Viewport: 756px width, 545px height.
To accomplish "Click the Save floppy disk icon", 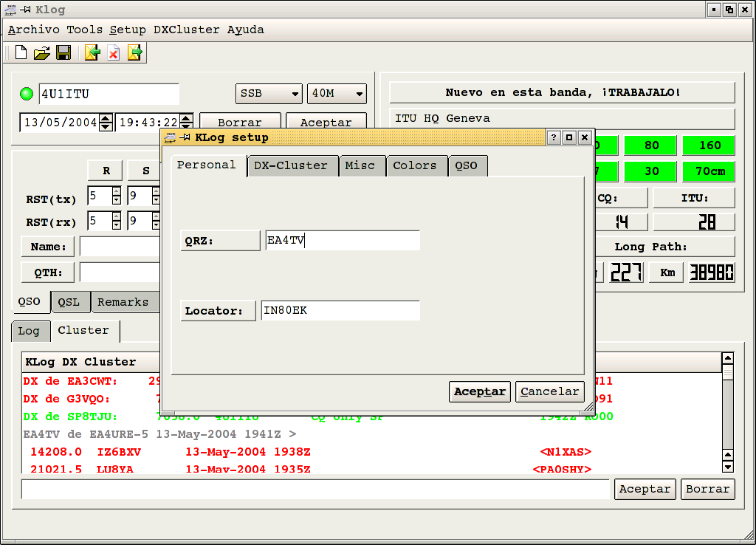I will pos(63,52).
